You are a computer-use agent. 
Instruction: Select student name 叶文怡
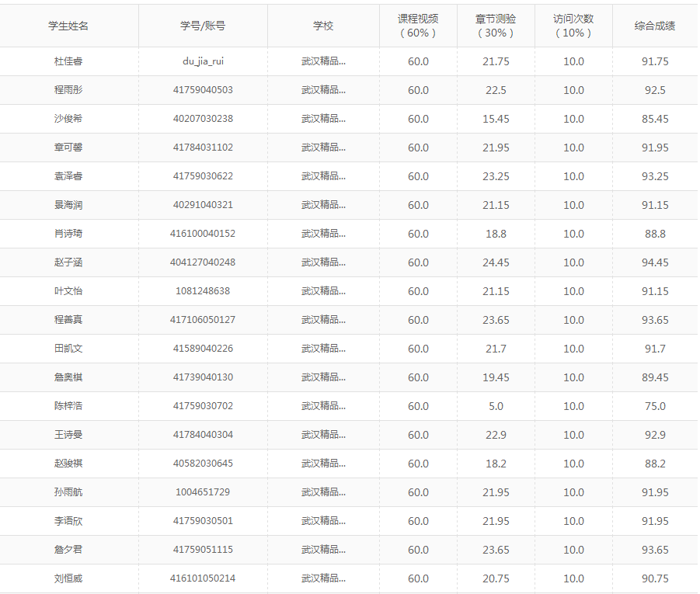68,291
